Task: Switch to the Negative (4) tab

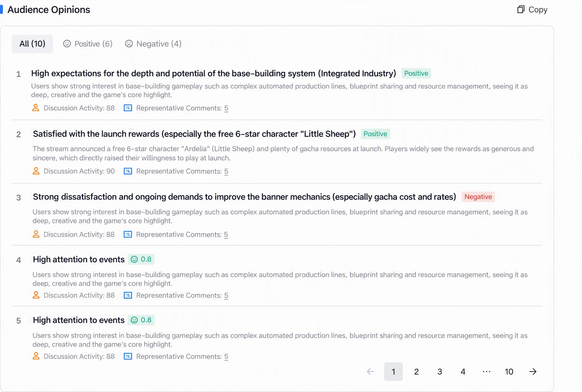Action: click(x=153, y=44)
